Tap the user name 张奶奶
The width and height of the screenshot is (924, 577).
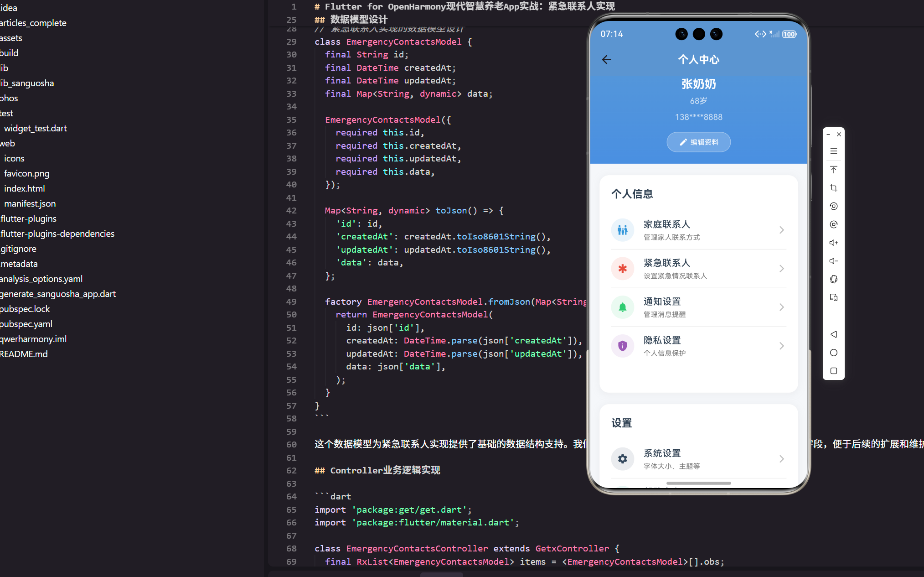[698, 84]
